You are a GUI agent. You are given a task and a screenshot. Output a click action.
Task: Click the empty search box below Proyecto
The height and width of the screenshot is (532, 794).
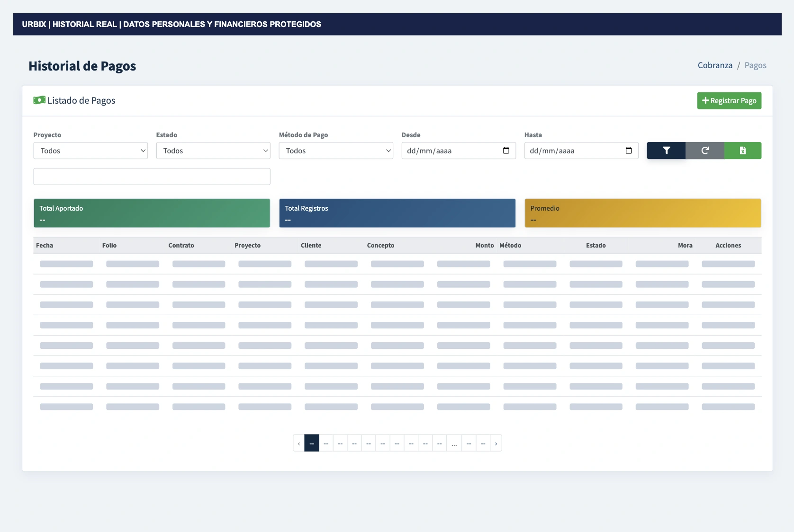[x=152, y=177]
